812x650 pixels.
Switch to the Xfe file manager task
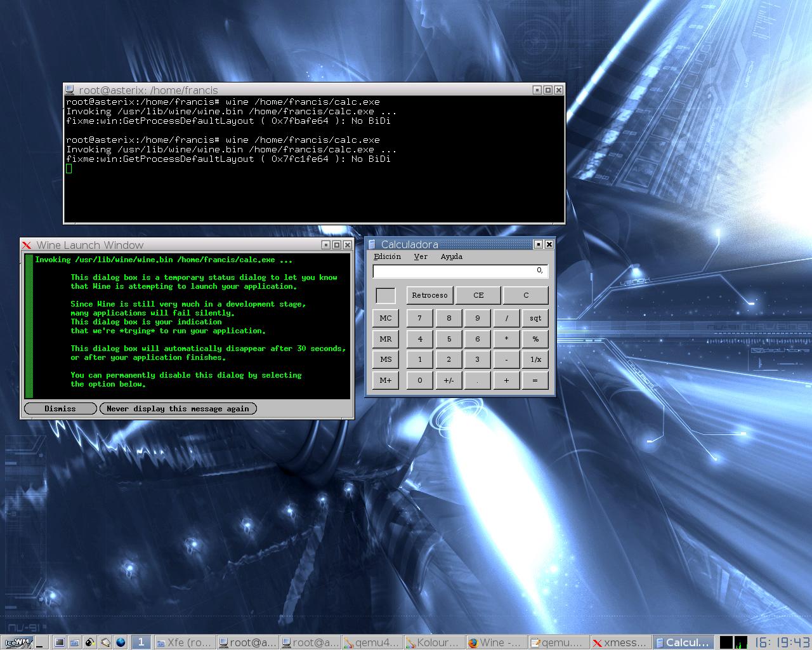pos(184,642)
